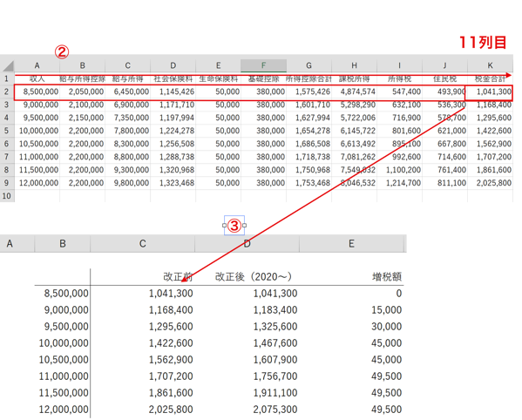Select cell with value 1,575,426
This screenshot has width=522, height=420.
[x=308, y=91]
